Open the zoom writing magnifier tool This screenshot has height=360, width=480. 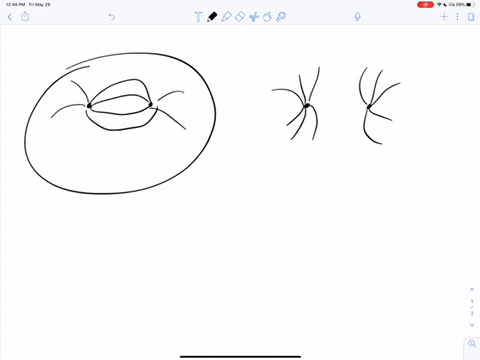tap(281, 17)
